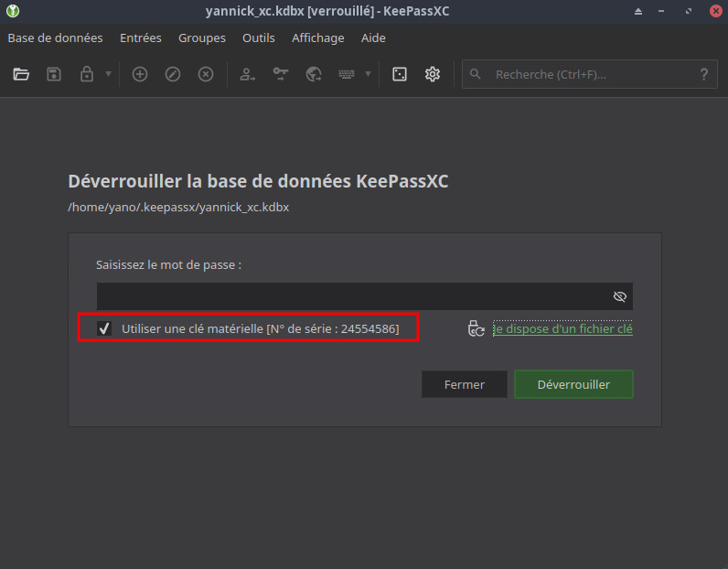Click the 'Je dispose d'un fichier clé' link
This screenshot has height=569, width=728.
(562, 329)
